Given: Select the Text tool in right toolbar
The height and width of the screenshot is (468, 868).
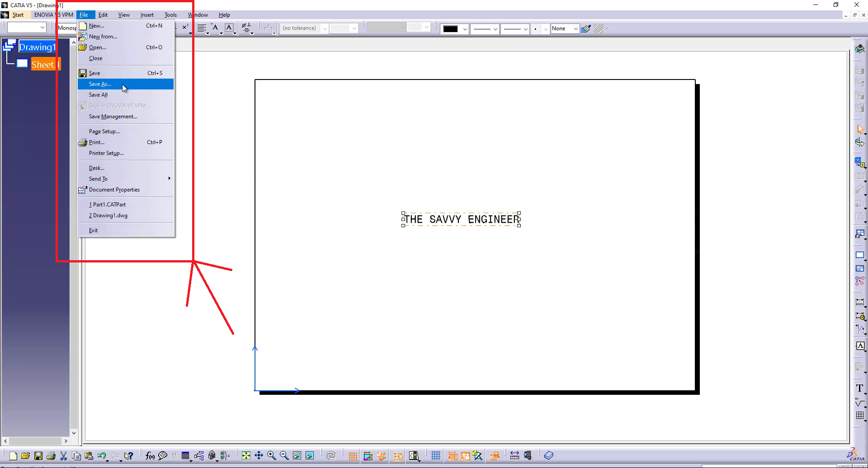Looking at the screenshot, I should (x=859, y=388).
